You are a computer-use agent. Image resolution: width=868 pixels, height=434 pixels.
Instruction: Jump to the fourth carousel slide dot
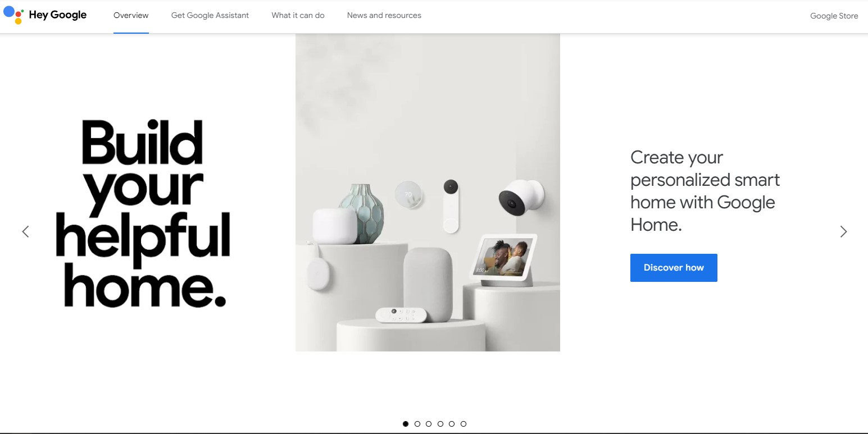pos(440,424)
